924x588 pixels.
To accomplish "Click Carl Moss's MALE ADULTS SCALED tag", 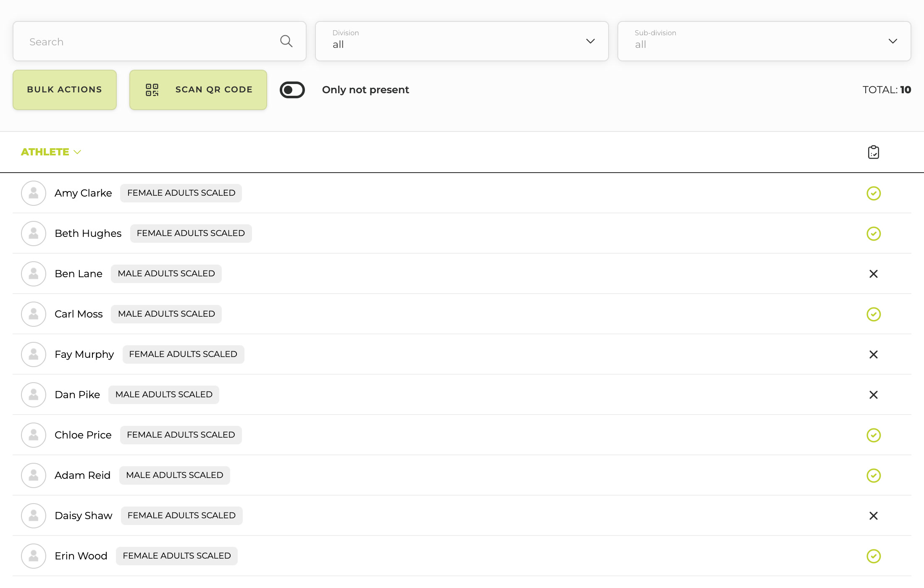I will (166, 314).
